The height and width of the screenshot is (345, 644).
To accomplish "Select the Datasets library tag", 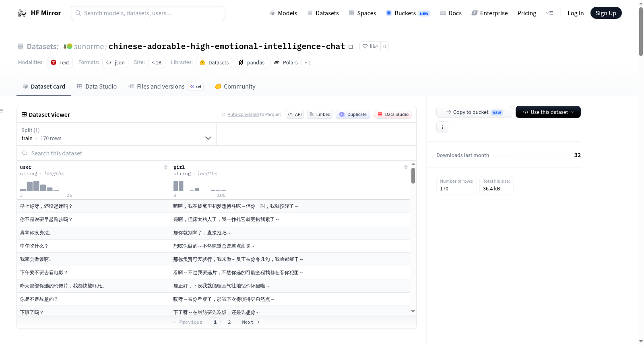I will click(214, 62).
